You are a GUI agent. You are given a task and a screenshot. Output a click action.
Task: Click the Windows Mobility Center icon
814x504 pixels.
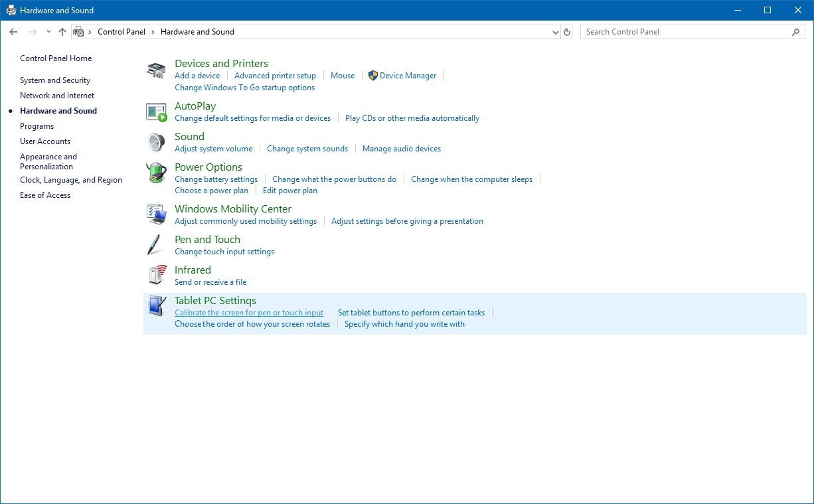coord(156,214)
